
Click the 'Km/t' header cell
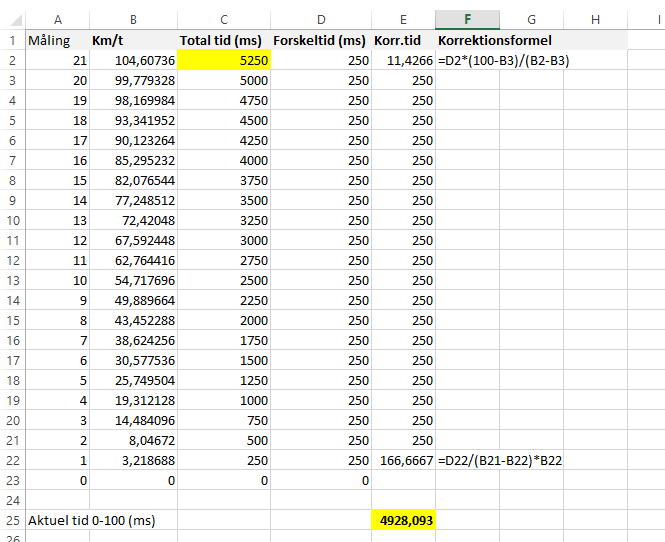(x=133, y=40)
